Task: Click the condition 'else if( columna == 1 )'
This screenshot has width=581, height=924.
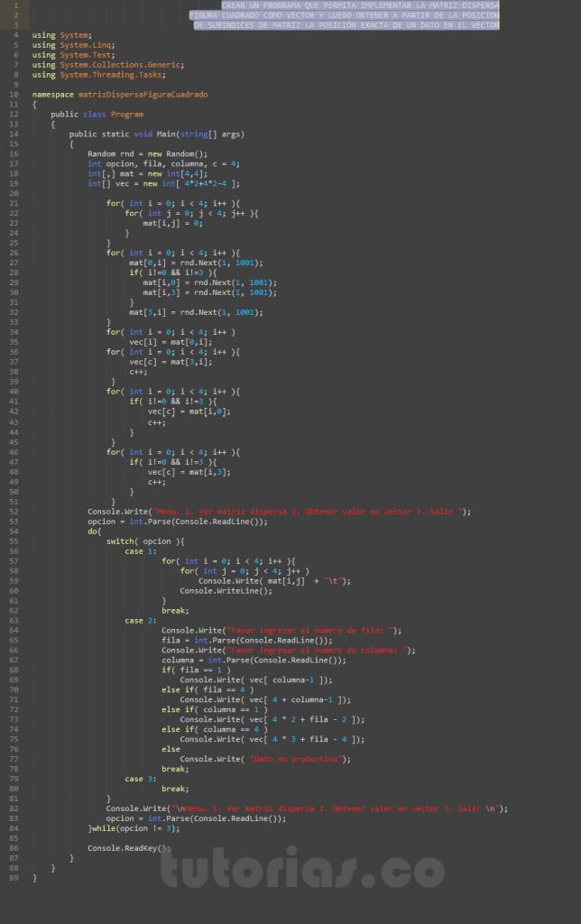Action: coord(215,710)
